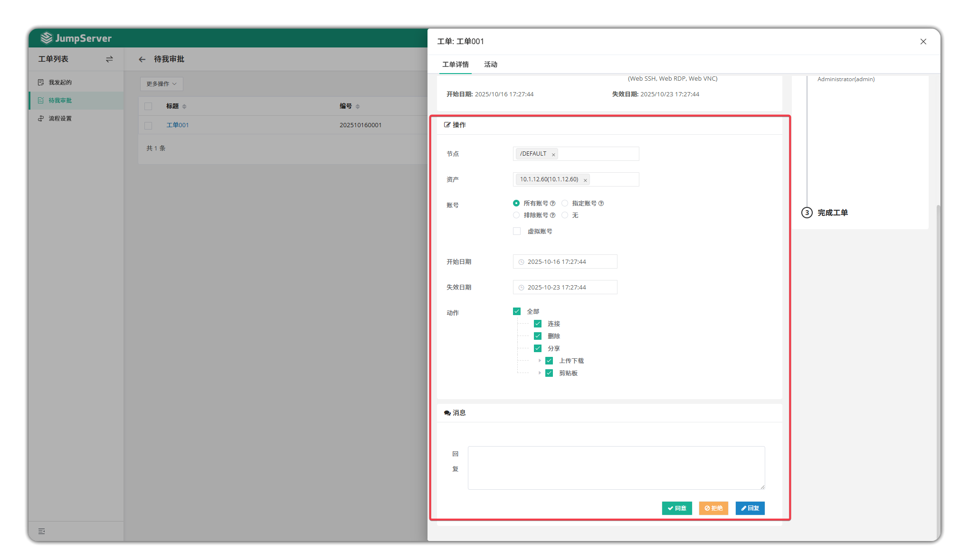Open the 更多操作 dropdown
The image size is (969, 560).
tap(161, 84)
